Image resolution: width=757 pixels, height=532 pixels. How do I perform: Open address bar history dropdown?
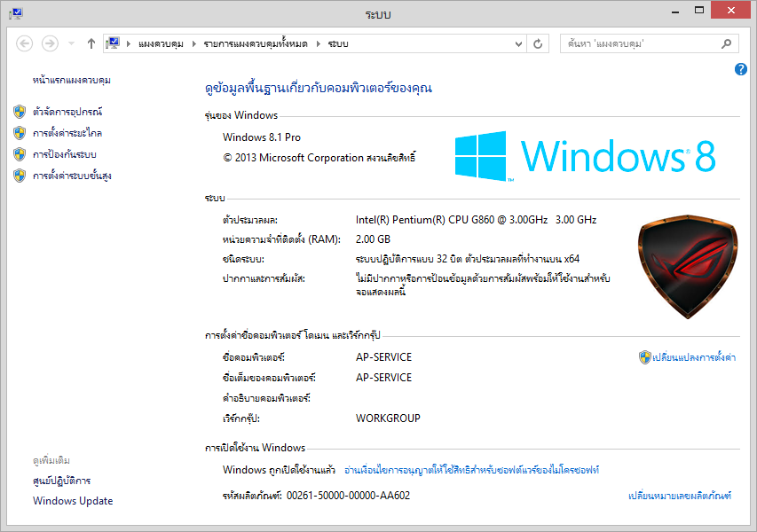tap(518, 44)
